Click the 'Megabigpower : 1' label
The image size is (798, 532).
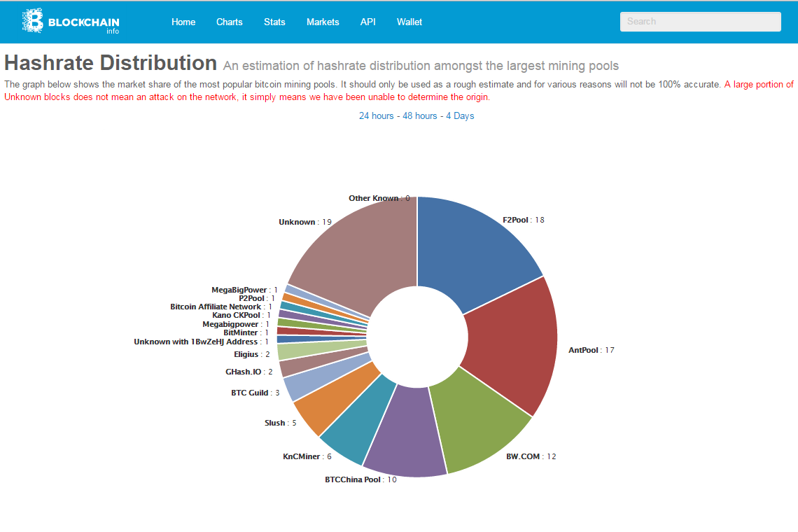click(236, 324)
